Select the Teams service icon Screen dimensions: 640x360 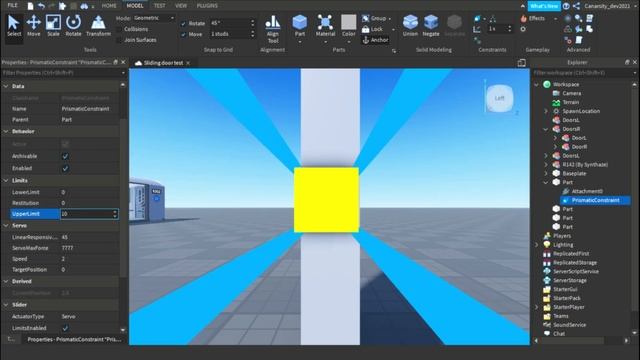pos(547,316)
